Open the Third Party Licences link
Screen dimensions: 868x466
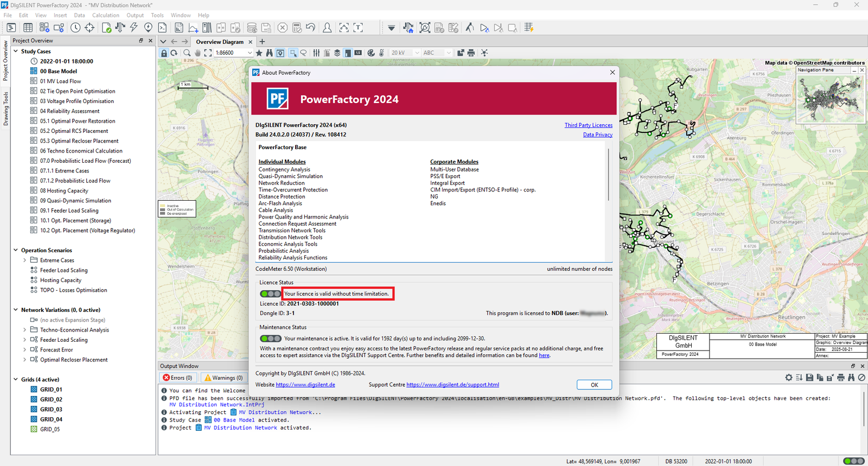(x=588, y=125)
